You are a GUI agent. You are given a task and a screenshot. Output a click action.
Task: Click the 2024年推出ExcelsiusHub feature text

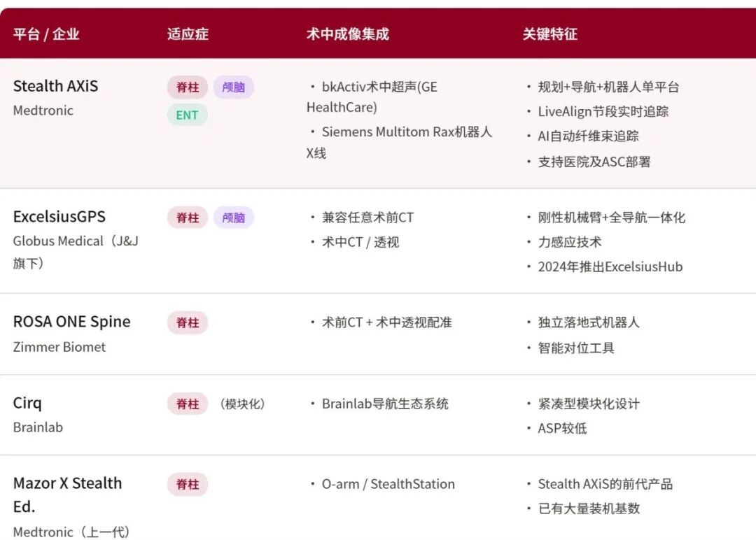(610, 267)
